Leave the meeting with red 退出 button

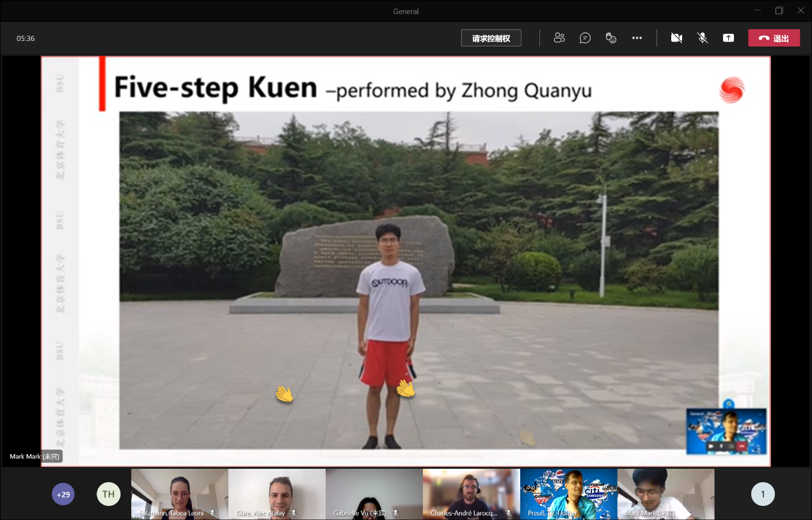click(774, 38)
